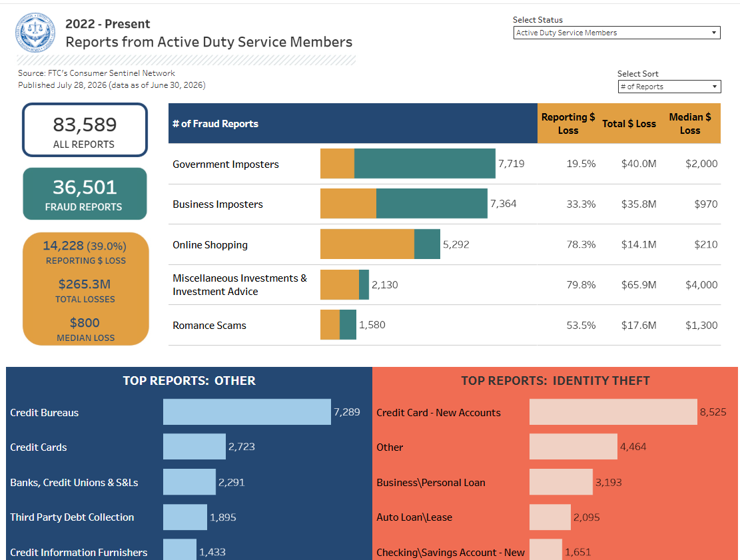The image size is (740, 560).
Task: Click the $800 median loss figure
Action: (85, 323)
